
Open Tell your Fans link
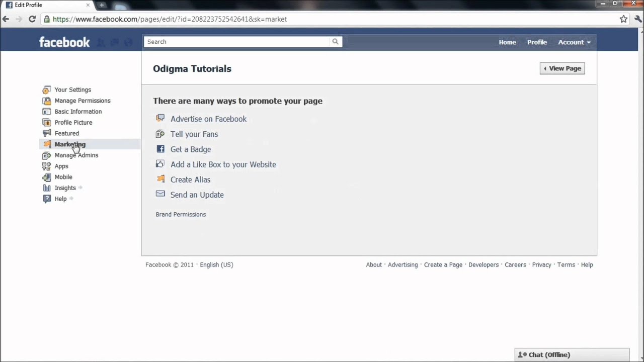point(194,134)
